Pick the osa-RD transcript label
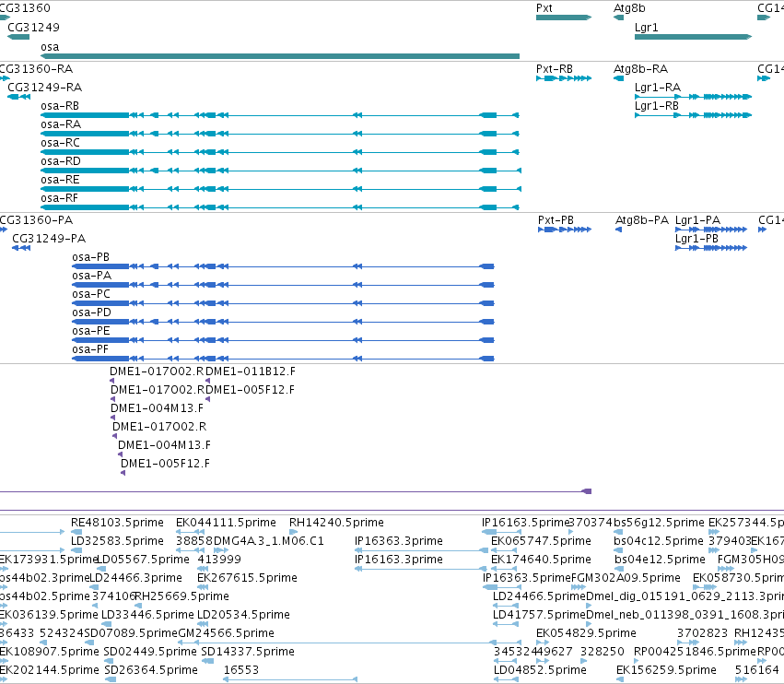Image resolution: width=784 pixels, height=684 pixels. point(61,161)
